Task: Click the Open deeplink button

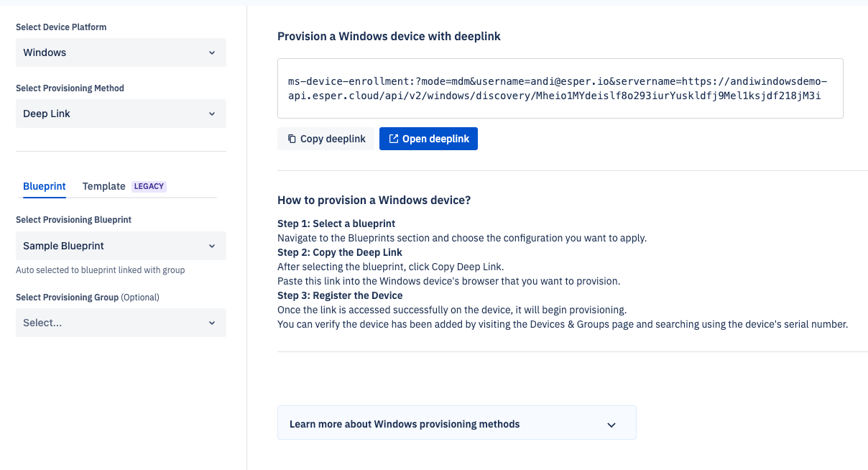Action: (428, 138)
